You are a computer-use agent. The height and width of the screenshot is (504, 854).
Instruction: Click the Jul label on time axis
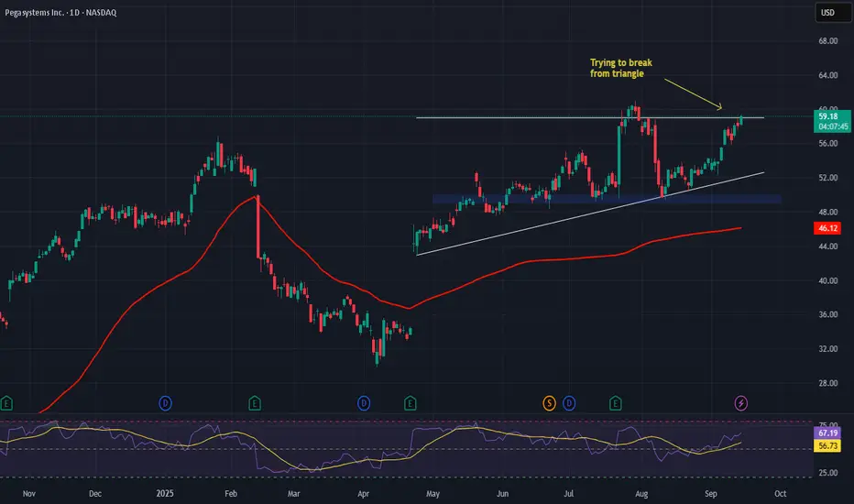[x=569, y=494]
